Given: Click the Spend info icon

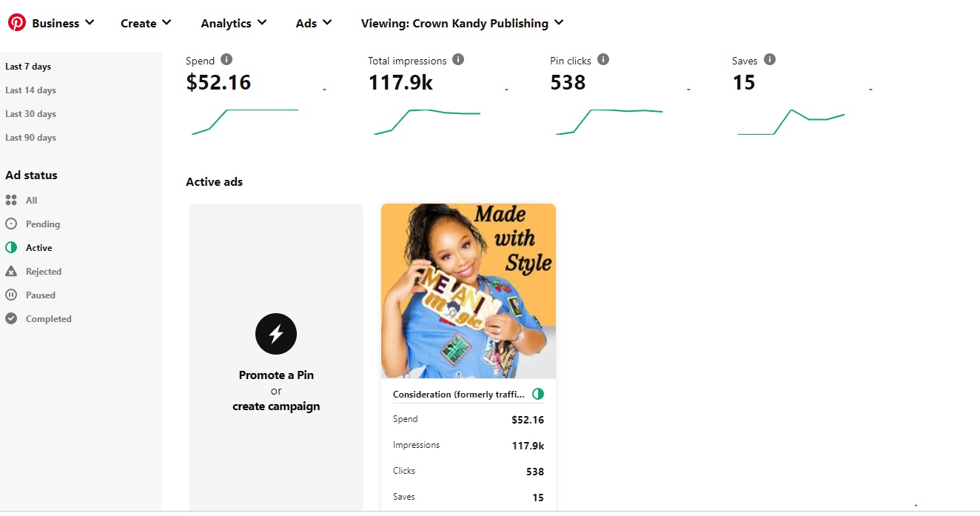Looking at the screenshot, I should (226, 60).
